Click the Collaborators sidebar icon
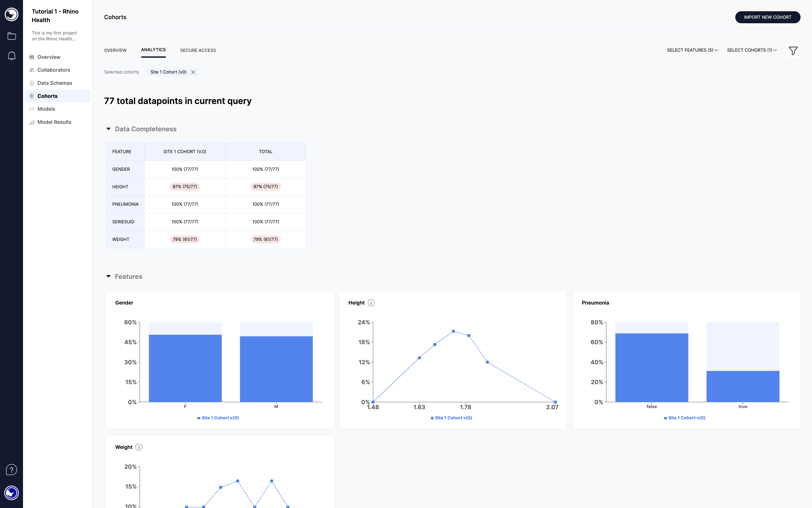This screenshot has height=508, width=812. click(32, 70)
